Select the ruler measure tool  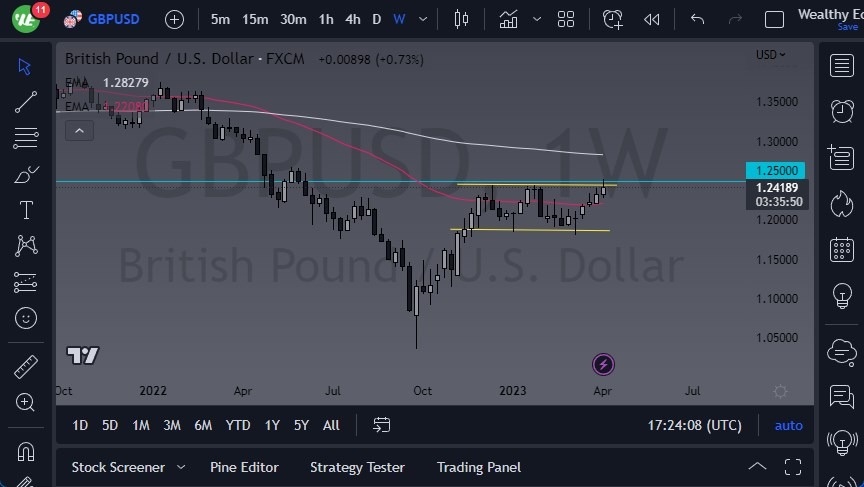click(26, 366)
